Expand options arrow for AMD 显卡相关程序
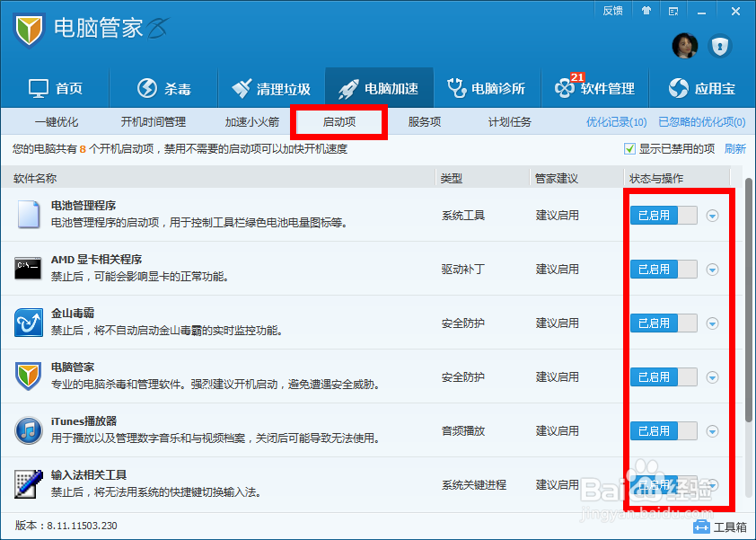 [712, 270]
